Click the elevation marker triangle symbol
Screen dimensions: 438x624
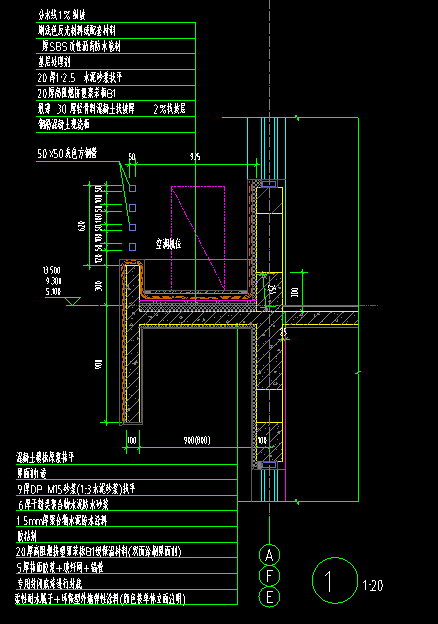point(73,301)
